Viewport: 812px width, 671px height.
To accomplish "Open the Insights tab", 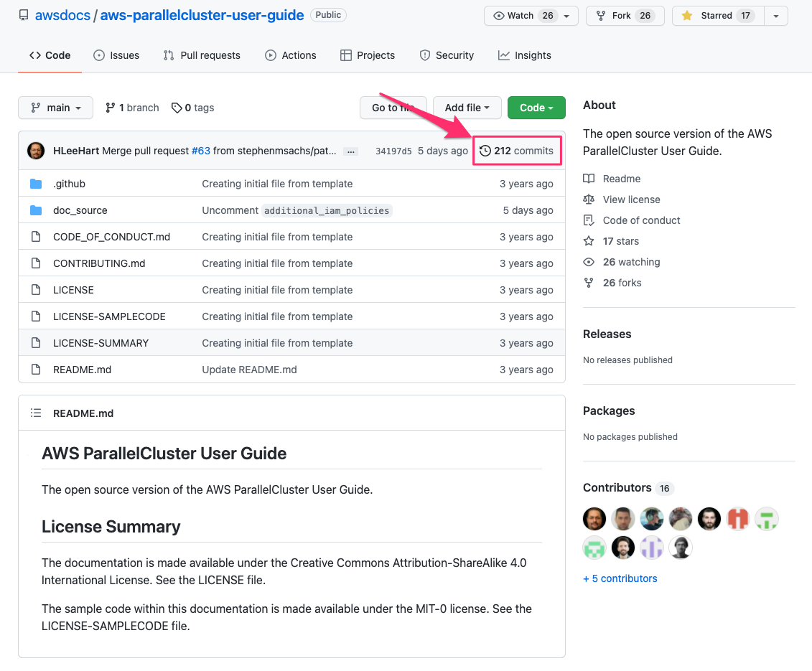I will [525, 55].
